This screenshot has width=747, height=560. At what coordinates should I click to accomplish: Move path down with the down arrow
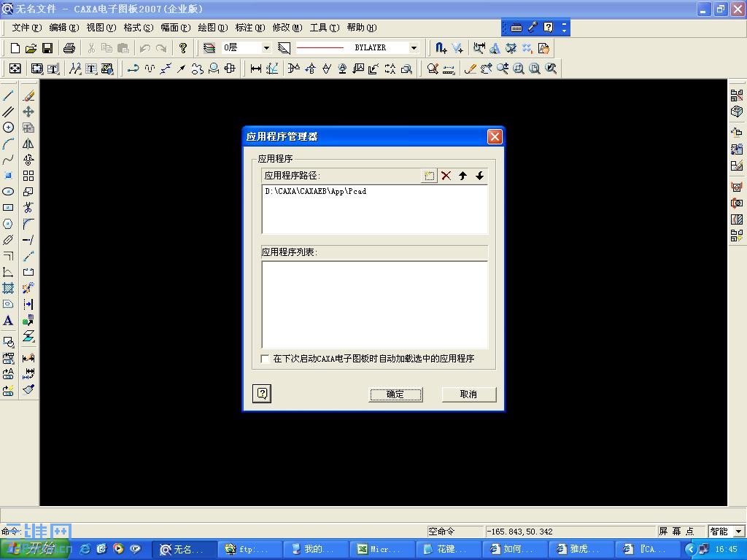pos(479,176)
